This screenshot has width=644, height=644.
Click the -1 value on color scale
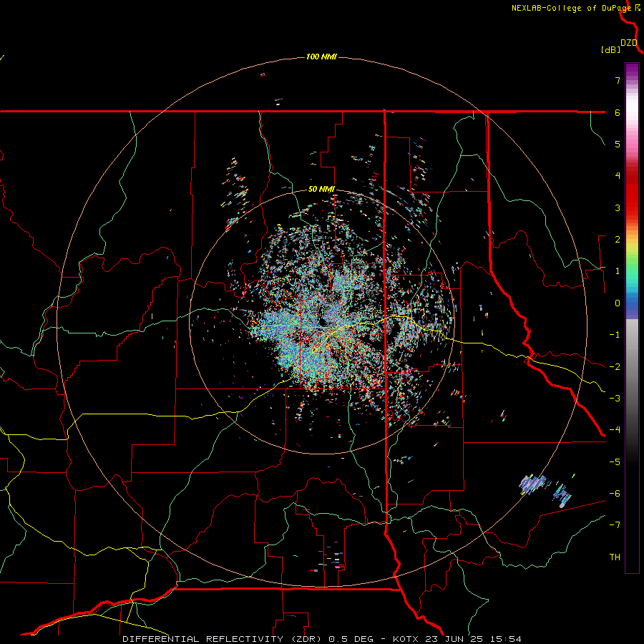point(615,335)
